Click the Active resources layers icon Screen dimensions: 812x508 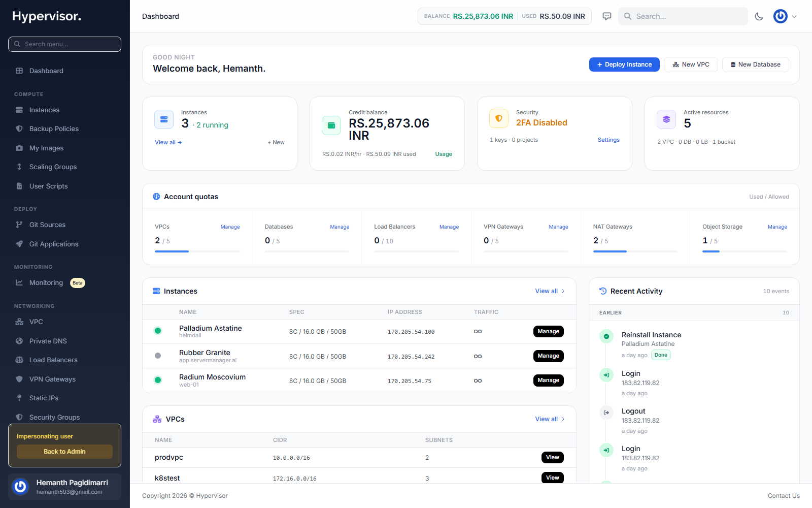666,119
